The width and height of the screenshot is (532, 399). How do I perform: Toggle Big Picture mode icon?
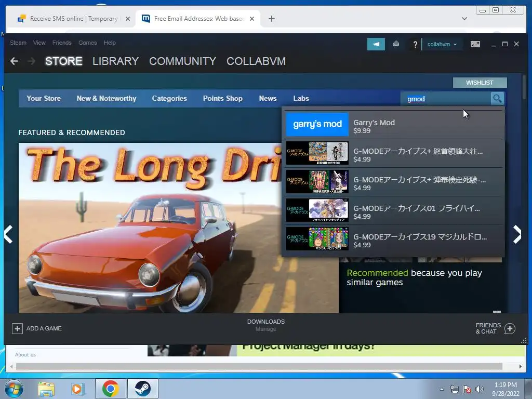pos(475,44)
